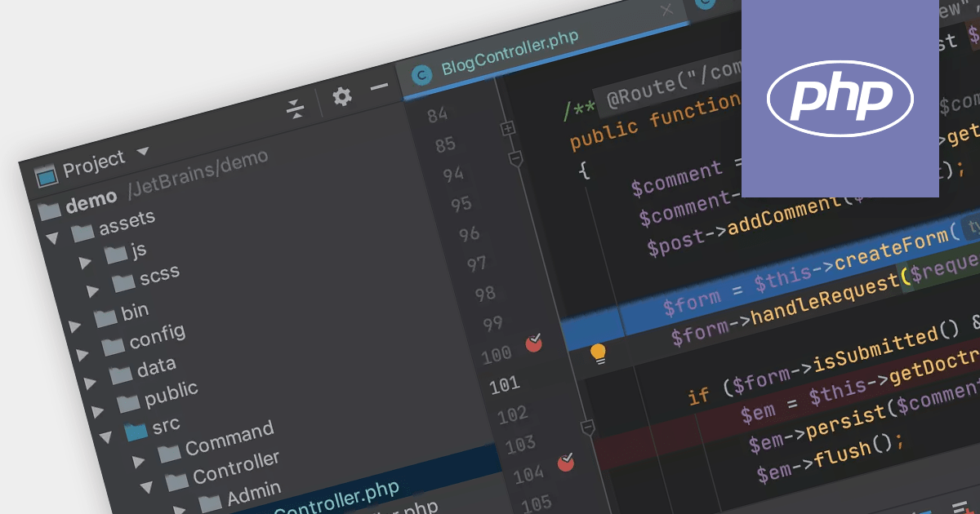
Task: Hide the Project panel with the minimize icon
Action: pyautogui.click(x=378, y=86)
